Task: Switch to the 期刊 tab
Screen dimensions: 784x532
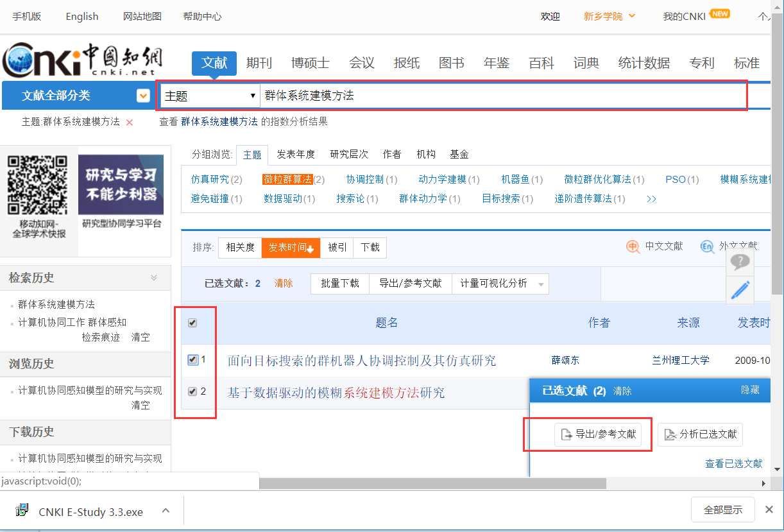Action: 259,63
